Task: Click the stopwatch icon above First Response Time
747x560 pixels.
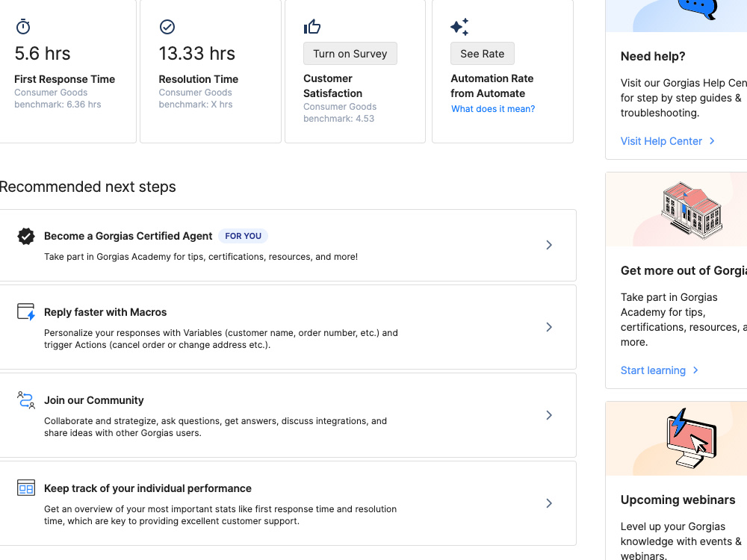Action: [x=23, y=27]
